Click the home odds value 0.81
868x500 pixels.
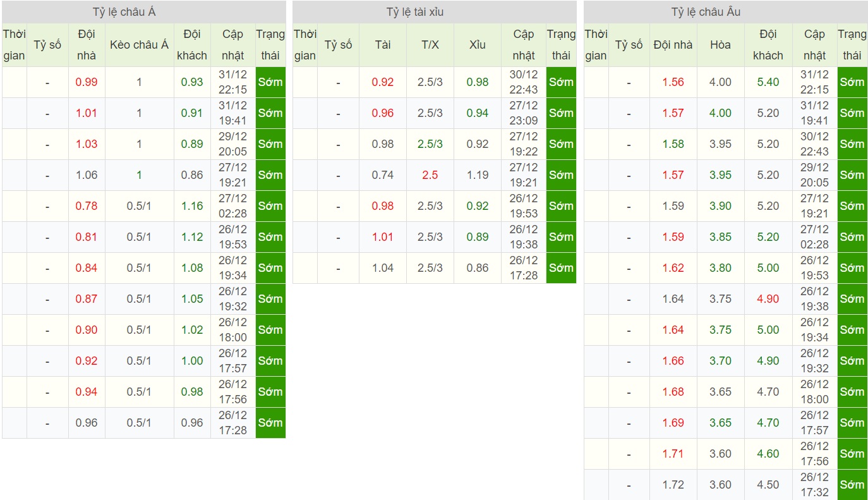pos(87,237)
